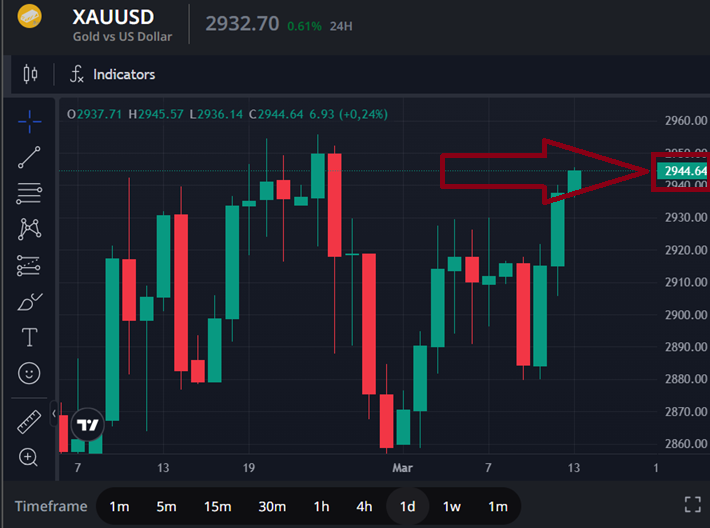Screen dimensions: 710x528
Task: Click the TradingView logo badge
Action: pos(87,425)
